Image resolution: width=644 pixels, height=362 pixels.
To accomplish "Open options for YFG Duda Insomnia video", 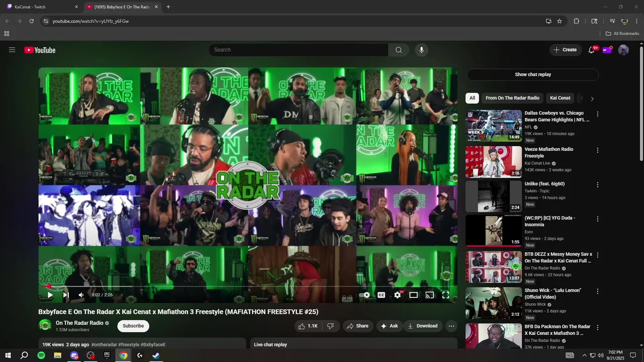I will click(x=598, y=219).
